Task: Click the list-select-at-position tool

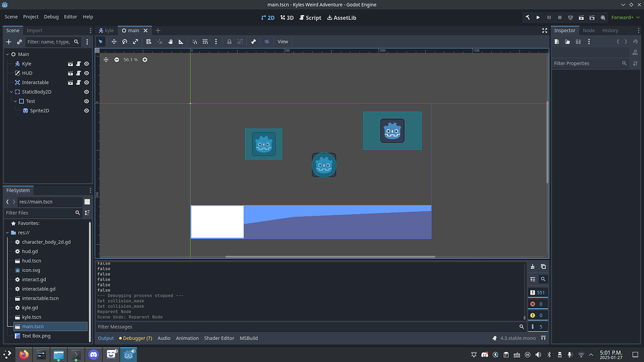Action: pos(148,41)
